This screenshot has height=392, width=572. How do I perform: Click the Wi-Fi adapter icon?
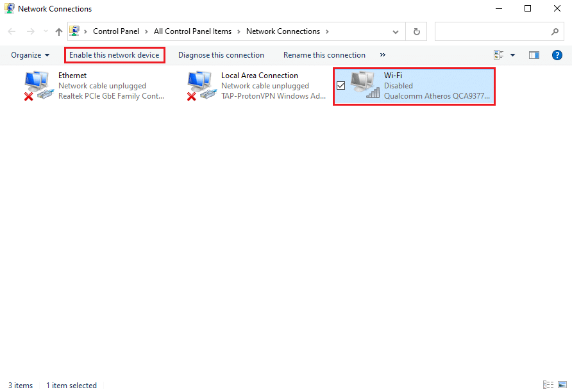[364, 85]
